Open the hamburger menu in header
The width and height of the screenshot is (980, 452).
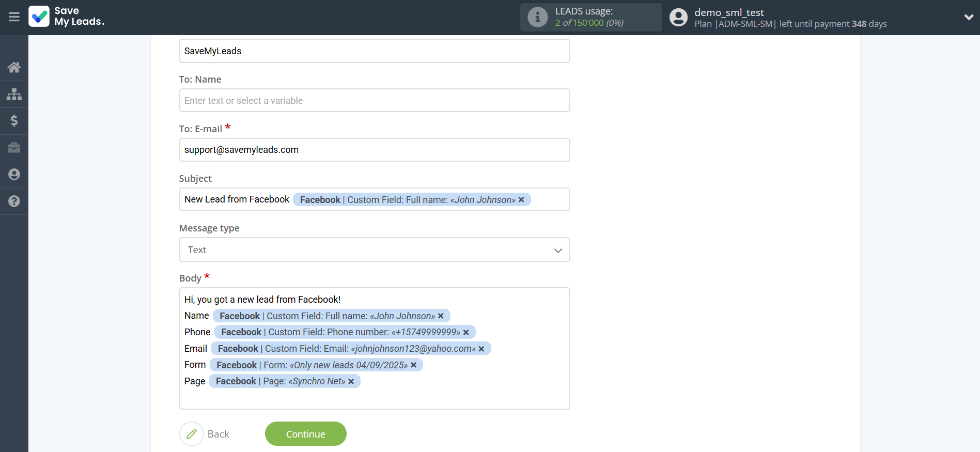click(x=14, y=17)
